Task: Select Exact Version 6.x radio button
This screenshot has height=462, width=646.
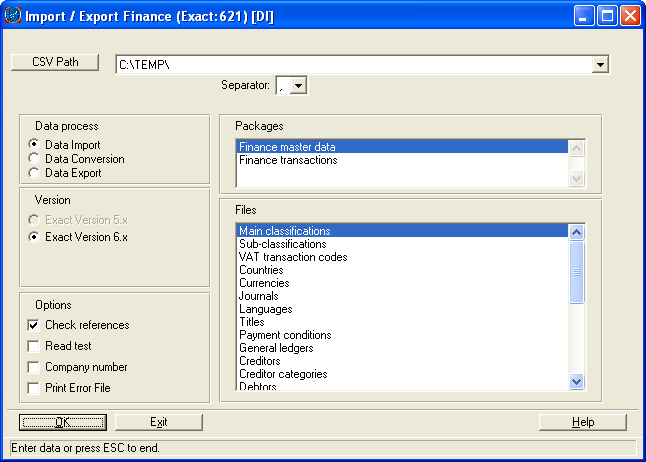Action: pyautogui.click(x=34, y=237)
